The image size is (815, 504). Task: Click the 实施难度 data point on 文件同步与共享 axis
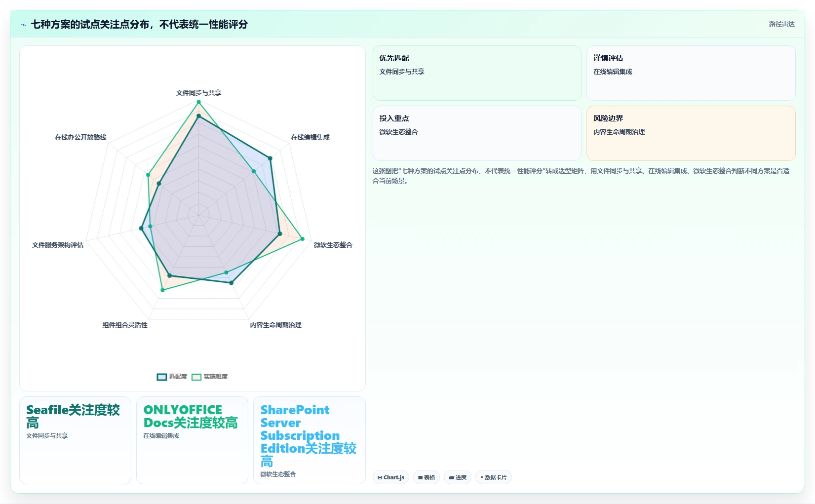click(198, 102)
